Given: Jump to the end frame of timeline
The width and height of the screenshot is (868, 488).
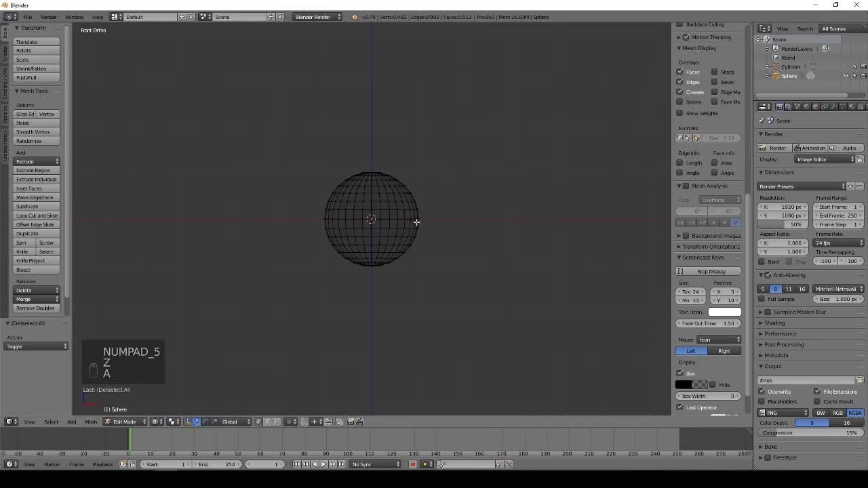Looking at the screenshot, I should [x=341, y=464].
